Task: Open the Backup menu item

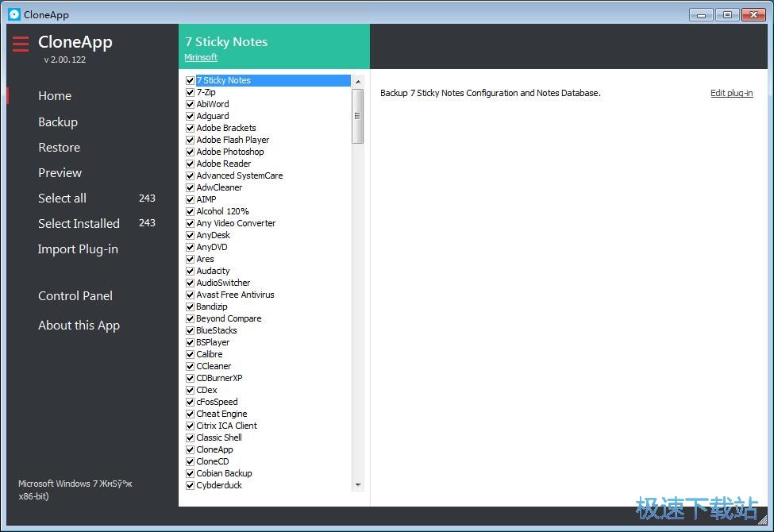Action: (58, 122)
